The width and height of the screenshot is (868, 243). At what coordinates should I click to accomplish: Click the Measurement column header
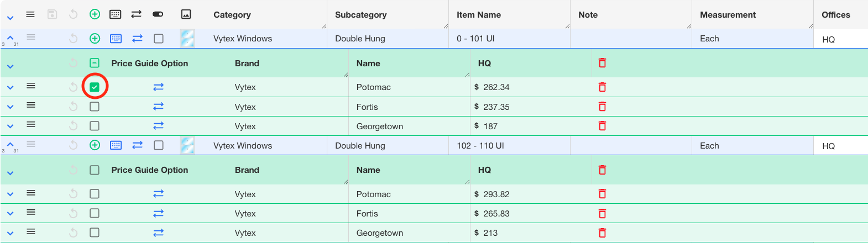728,15
